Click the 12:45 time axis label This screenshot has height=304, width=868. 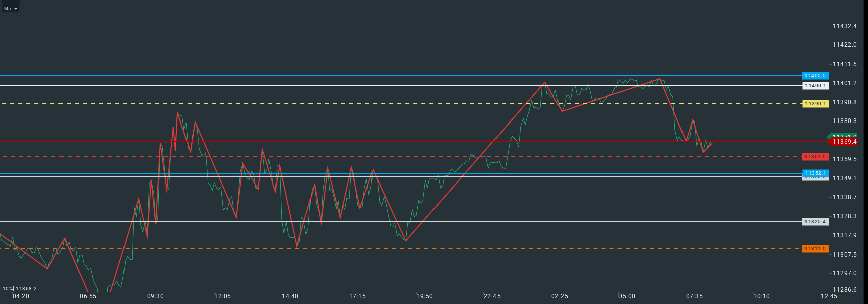click(829, 296)
